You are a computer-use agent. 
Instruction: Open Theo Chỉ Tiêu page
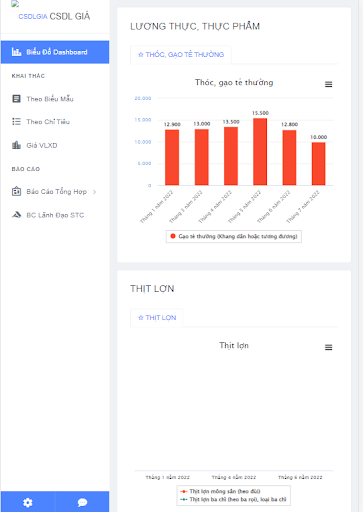click(48, 122)
